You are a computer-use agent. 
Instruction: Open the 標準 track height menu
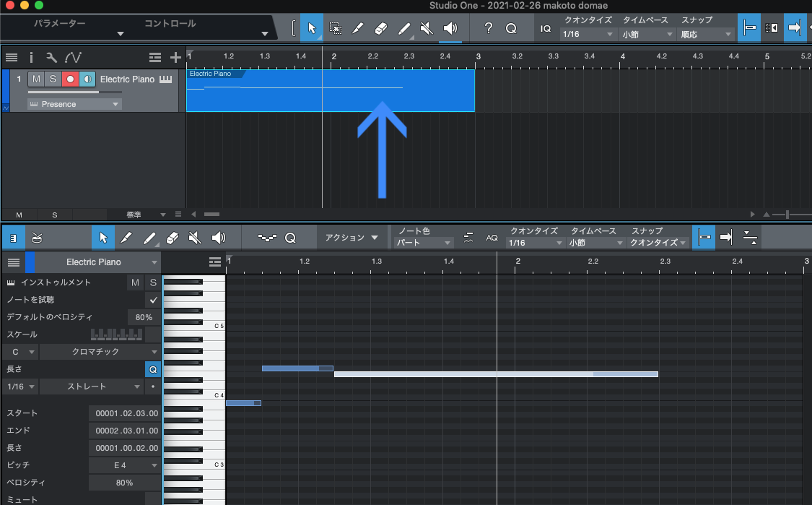point(137,215)
